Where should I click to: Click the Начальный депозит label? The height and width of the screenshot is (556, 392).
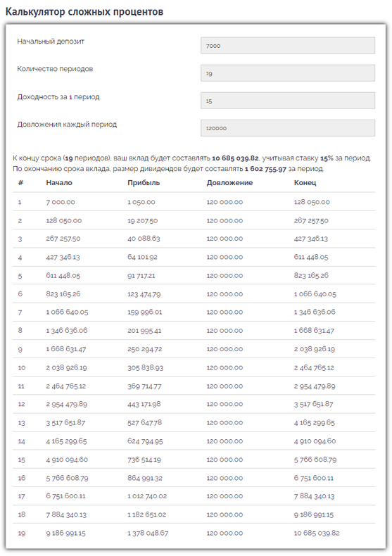tap(51, 42)
